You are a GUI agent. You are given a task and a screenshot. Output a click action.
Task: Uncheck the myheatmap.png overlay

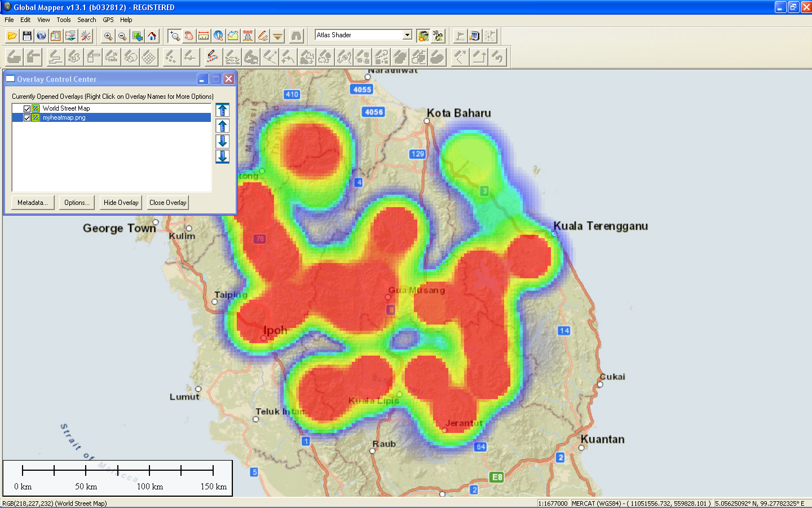(27, 117)
